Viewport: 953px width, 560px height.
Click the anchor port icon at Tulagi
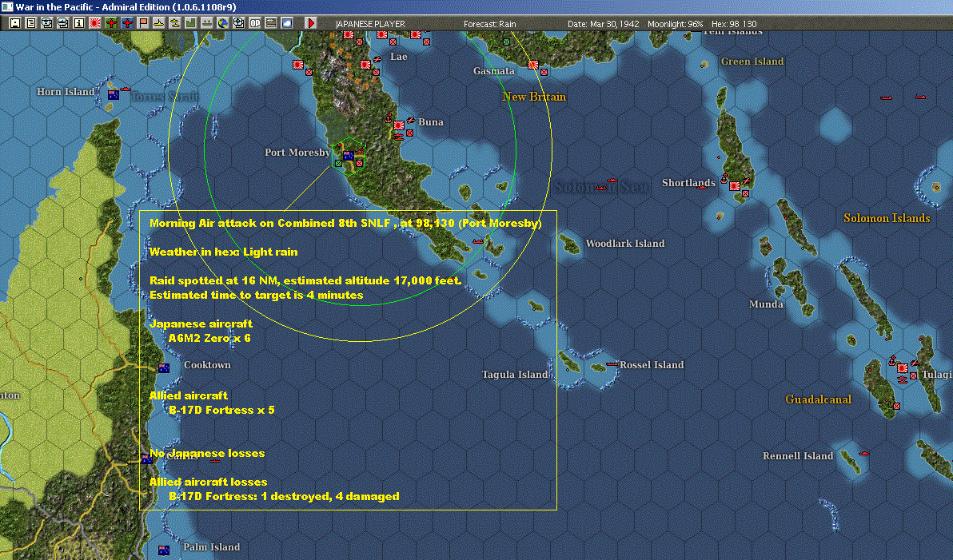click(x=892, y=361)
